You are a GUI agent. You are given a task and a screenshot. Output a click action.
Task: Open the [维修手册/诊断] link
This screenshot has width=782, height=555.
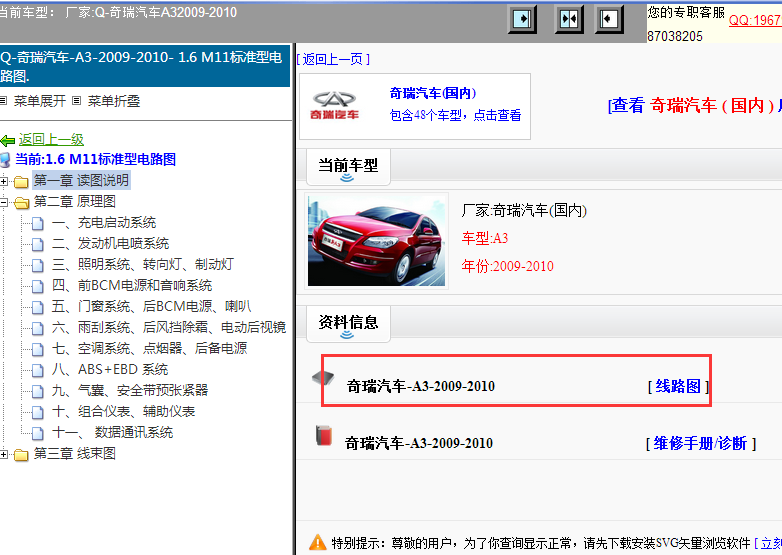point(701,443)
